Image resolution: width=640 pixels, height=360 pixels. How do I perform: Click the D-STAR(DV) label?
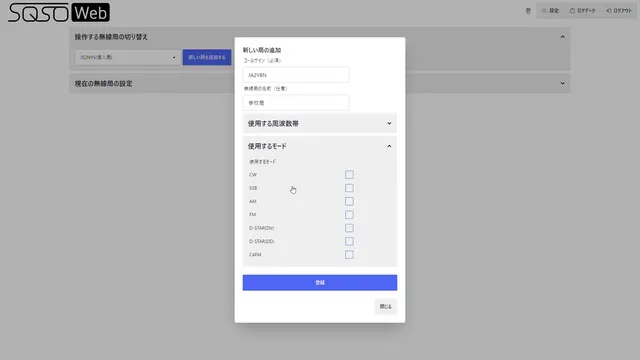[262, 228]
